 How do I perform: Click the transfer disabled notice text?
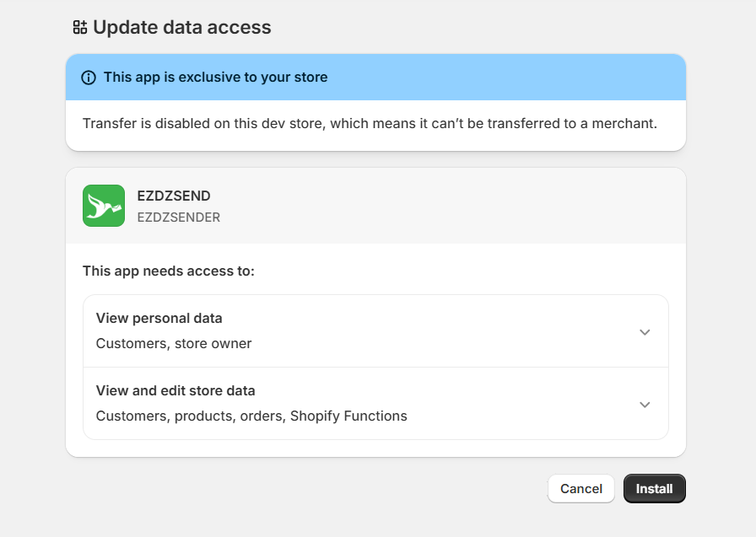point(370,124)
